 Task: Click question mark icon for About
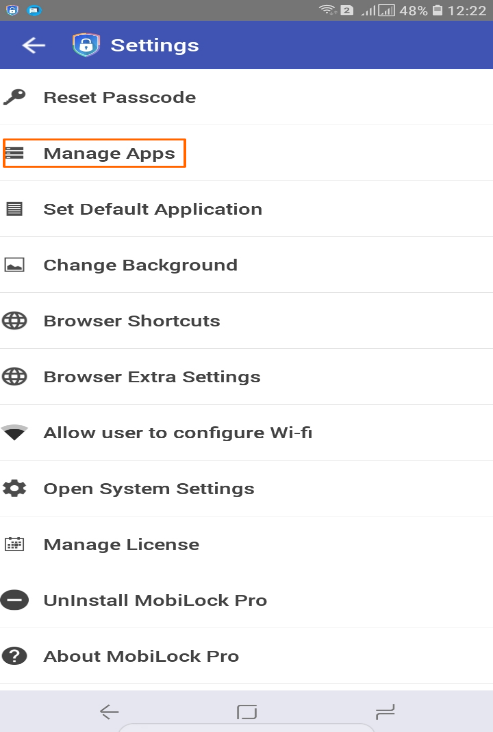[x=14, y=656]
